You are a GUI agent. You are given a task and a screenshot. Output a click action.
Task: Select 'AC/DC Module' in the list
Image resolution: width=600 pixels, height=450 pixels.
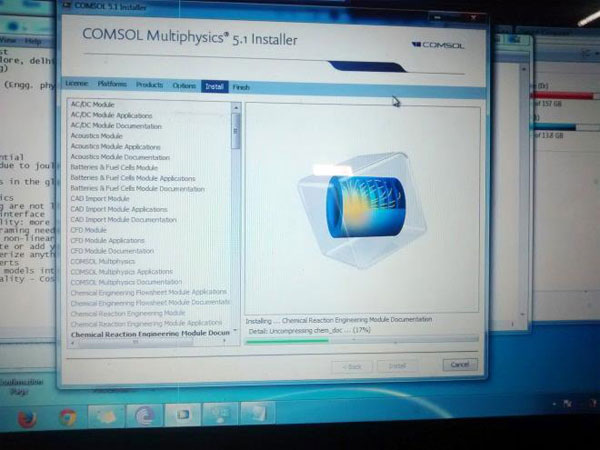[93, 104]
